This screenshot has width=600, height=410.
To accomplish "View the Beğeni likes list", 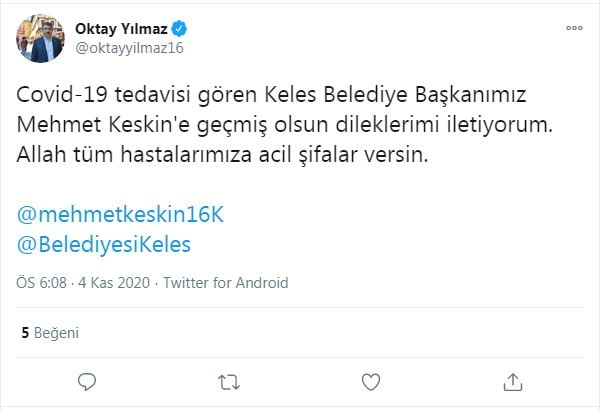I will tap(56, 331).
